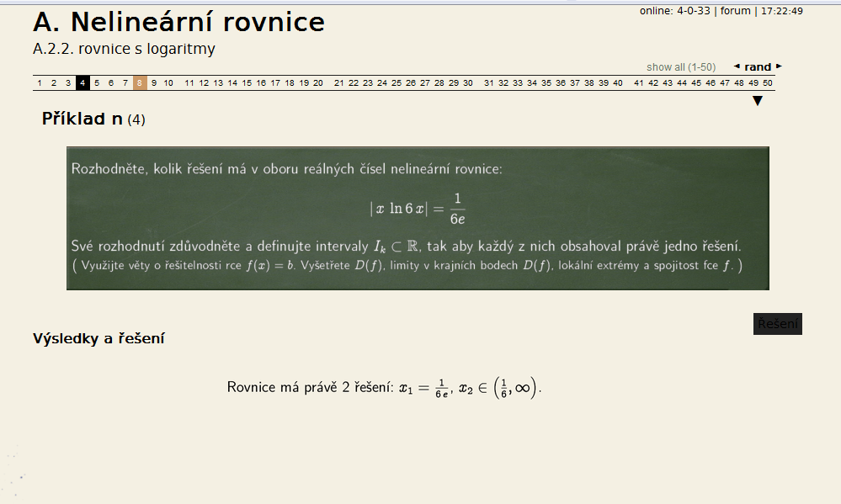Viewport: 841px width, 504px height.
Task: Click the A. Nelineární rovnice heading
Action: tap(178, 22)
